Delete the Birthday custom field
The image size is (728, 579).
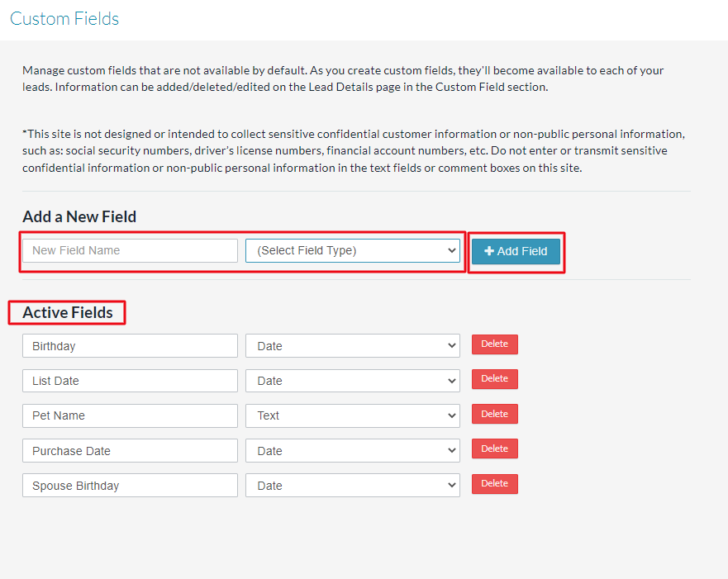tap(494, 344)
